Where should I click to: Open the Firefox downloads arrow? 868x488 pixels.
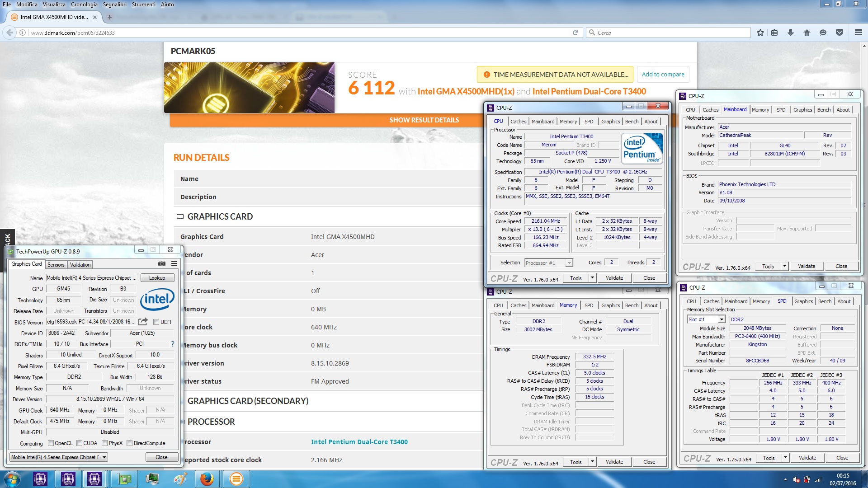[x=791, y=33]
